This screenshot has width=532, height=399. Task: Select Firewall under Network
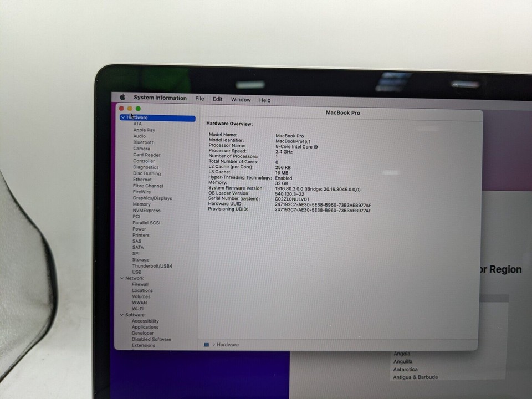(140, 284)
